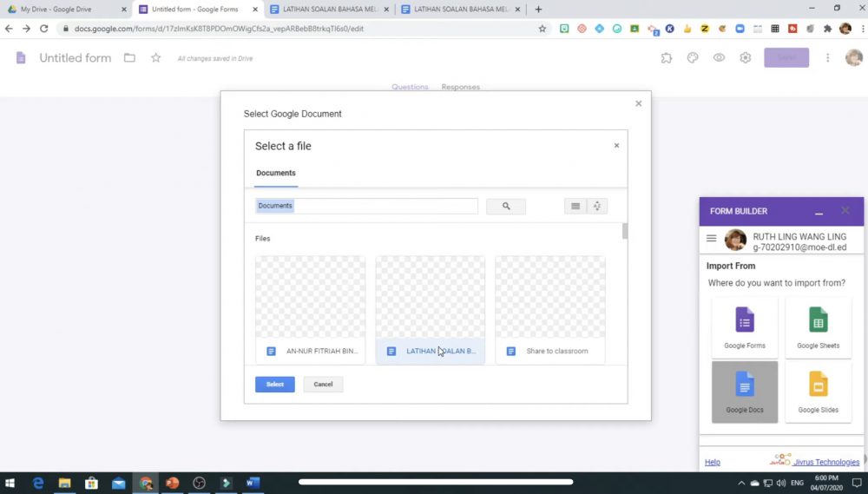868x494 pixels.
Task: Switch to the Documents tab
Action: [x=276, y=174]
